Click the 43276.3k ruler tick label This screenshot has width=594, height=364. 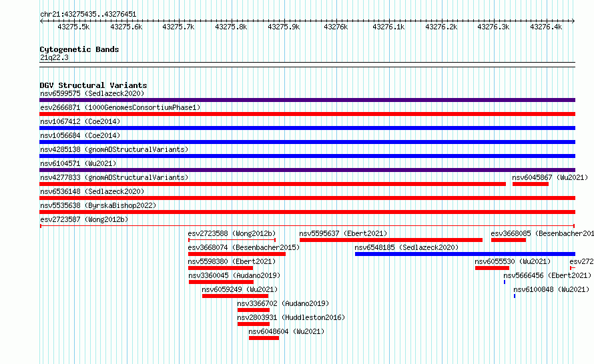click(494, 27)
